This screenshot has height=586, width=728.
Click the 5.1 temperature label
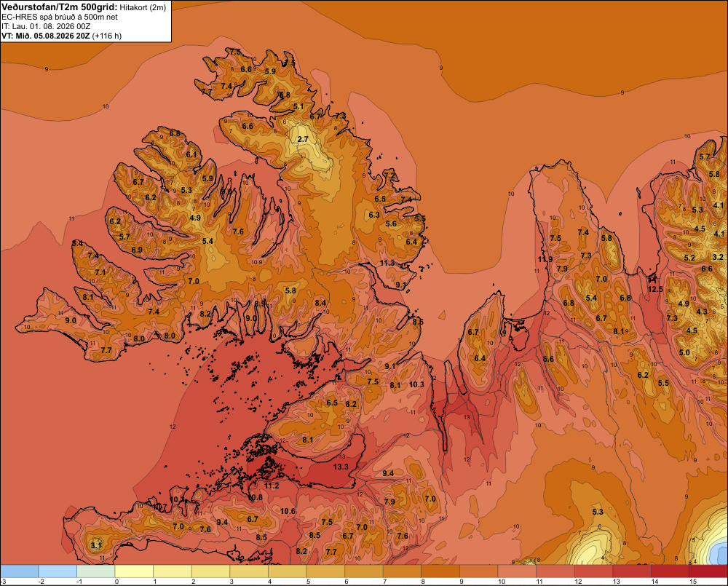(x=298, y=106)
